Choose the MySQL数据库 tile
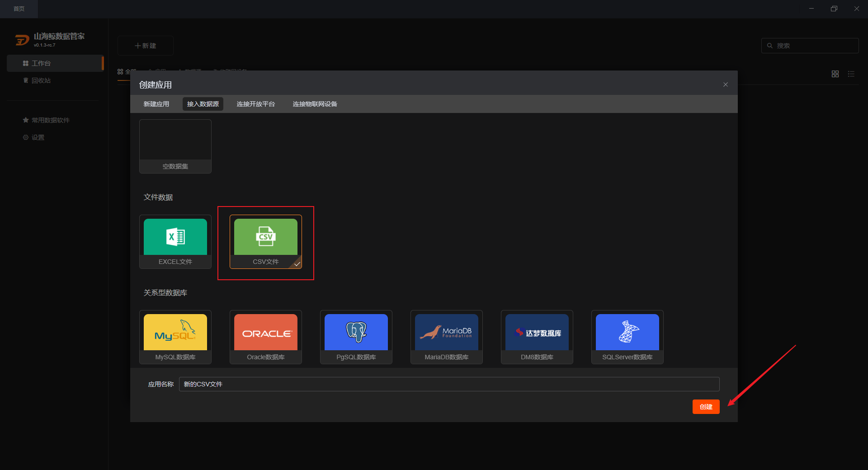Screen dimensions: 868x470 [175, 337]
